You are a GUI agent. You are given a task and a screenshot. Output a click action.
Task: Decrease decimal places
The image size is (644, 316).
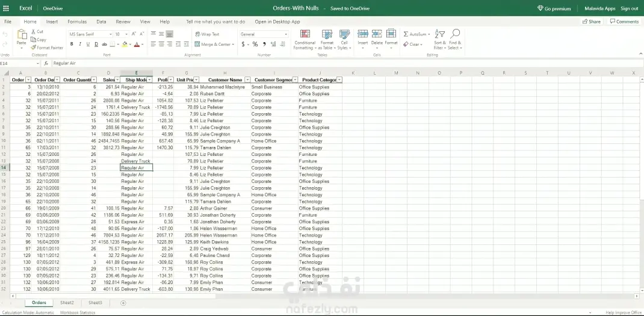(x=281, y=44)
